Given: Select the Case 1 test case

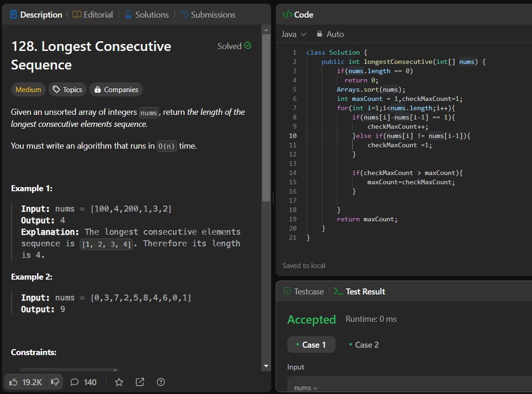Looking at the screenshot, I should pyautogui.click(x=311, y=345).
